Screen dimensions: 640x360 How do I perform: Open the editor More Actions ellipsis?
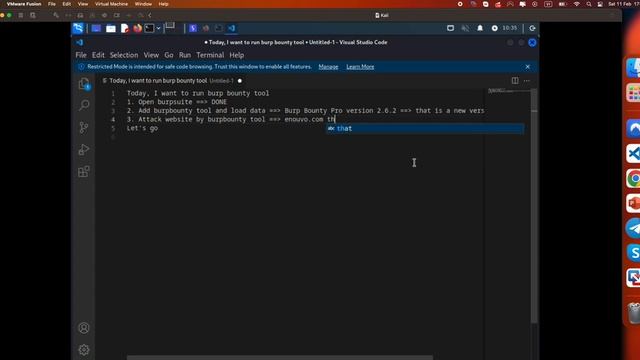[527, 81]
